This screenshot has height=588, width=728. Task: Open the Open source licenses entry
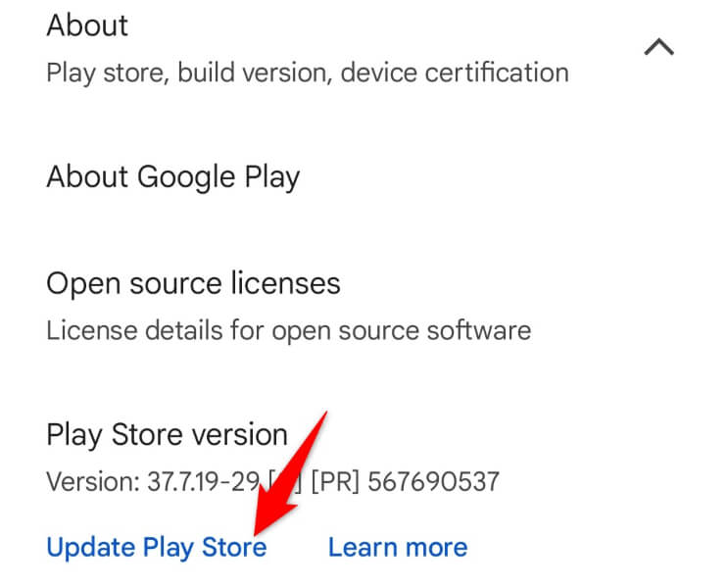point(193,283)
